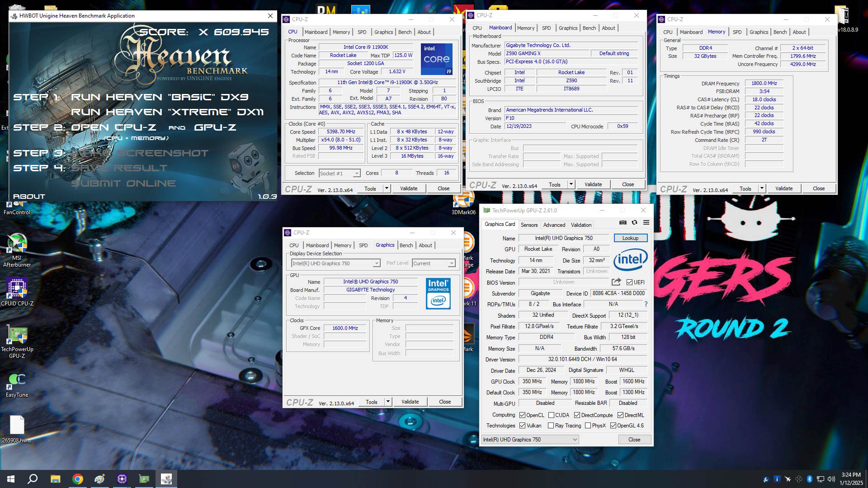Open the GPU-Z hamburger menu
The image size is (868, 488).
point(646,222)
